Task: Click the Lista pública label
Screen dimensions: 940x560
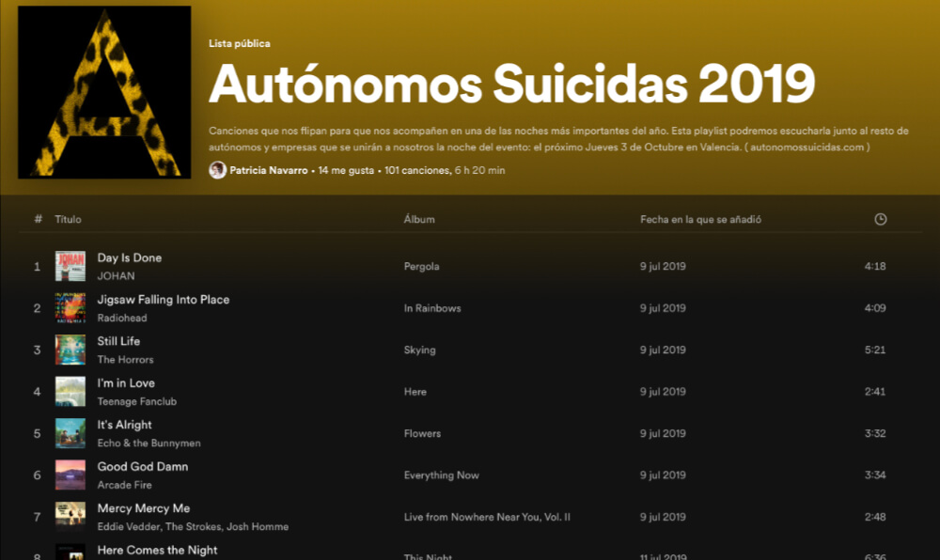Action: tap(239, 44)
